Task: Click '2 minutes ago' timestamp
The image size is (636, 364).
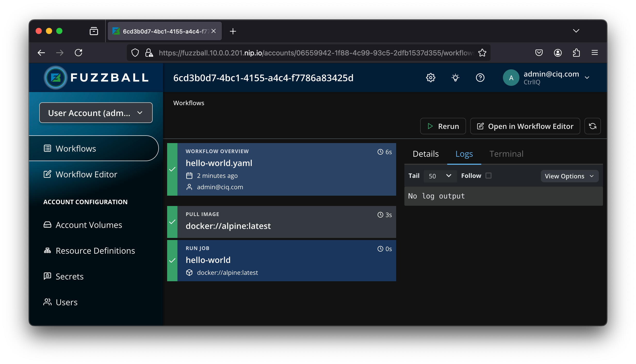Action: pos(217,176)
